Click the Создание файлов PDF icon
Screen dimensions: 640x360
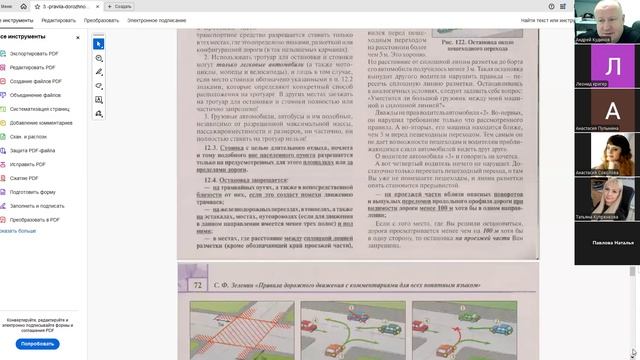click(x=2, y=81)
